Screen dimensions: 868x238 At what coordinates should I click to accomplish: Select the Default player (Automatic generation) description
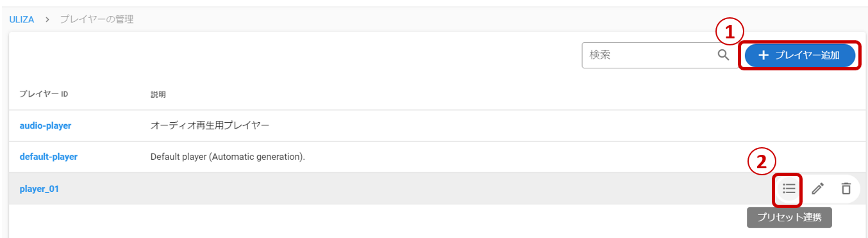pos(228,156)
